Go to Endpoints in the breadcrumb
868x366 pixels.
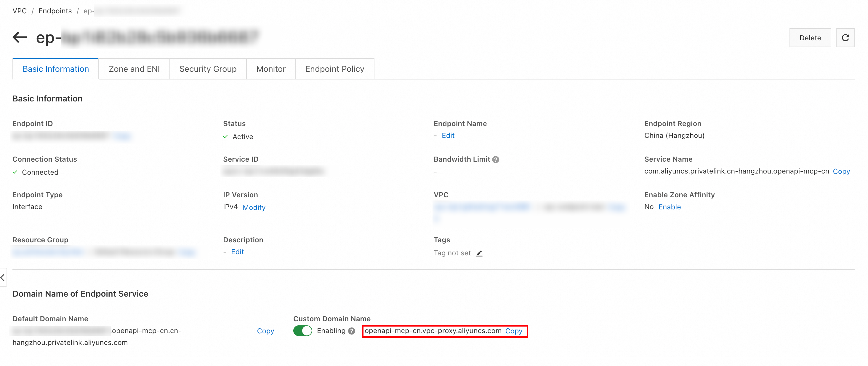click(x=55, y=11)
